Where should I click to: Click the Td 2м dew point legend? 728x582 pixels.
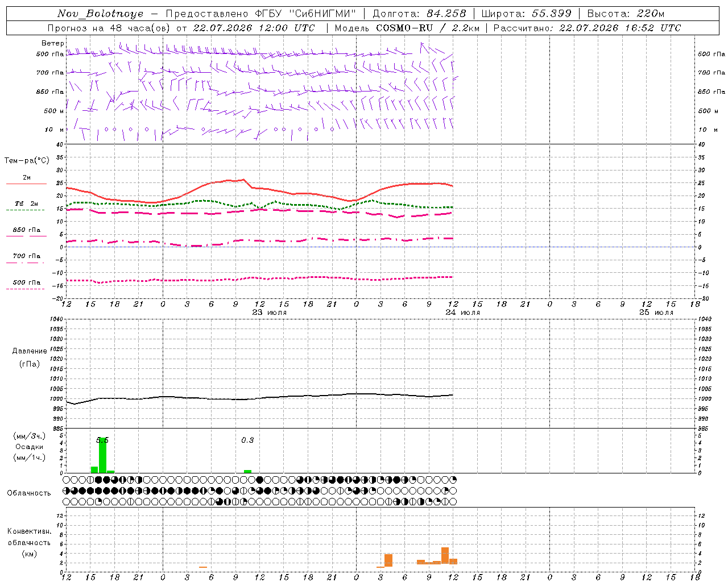(26, 206)
